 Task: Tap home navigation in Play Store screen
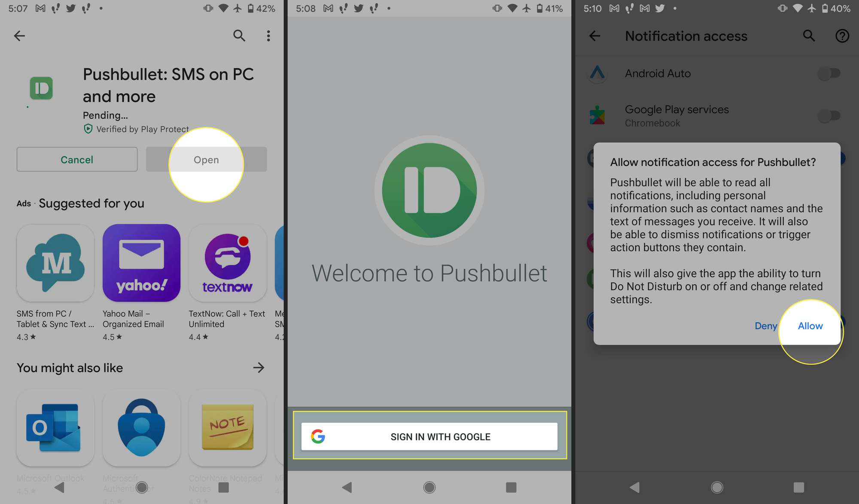tap(142, 487)
